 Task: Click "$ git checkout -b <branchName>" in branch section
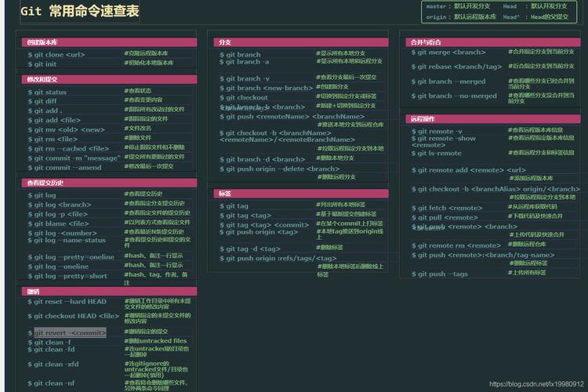(275, 133)
